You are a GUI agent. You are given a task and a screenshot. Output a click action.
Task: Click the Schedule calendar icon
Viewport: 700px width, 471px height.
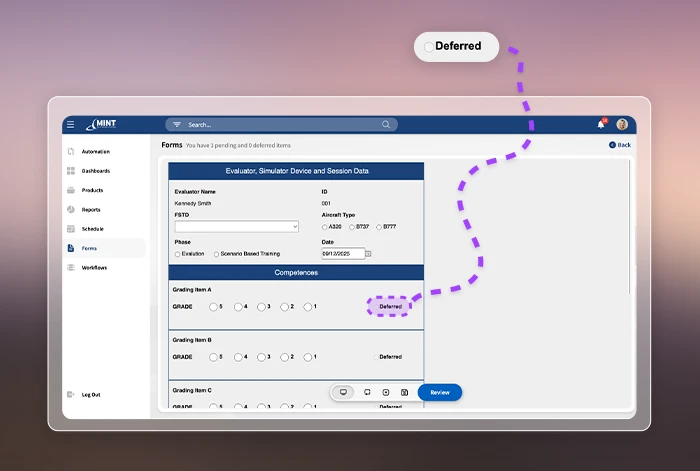(71, 229)
